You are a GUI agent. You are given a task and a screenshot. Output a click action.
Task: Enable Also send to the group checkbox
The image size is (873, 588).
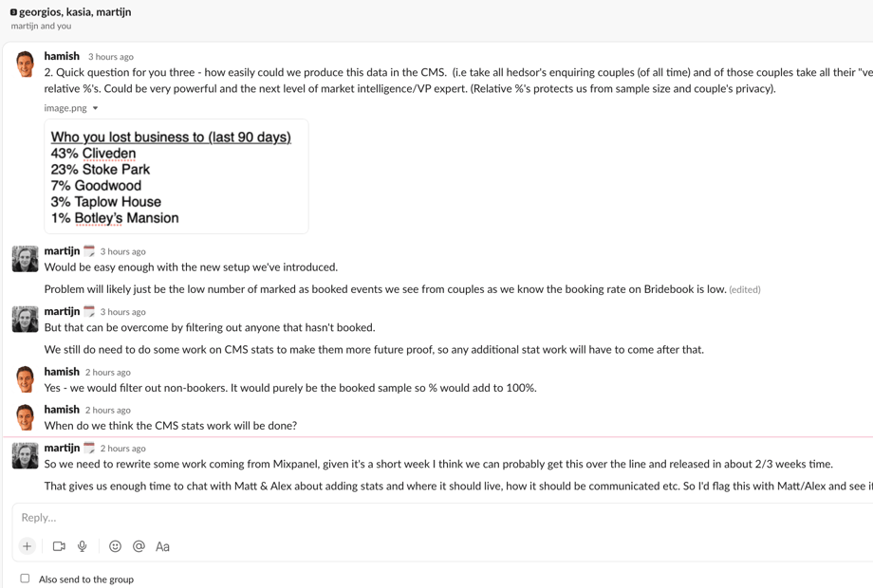25,579
